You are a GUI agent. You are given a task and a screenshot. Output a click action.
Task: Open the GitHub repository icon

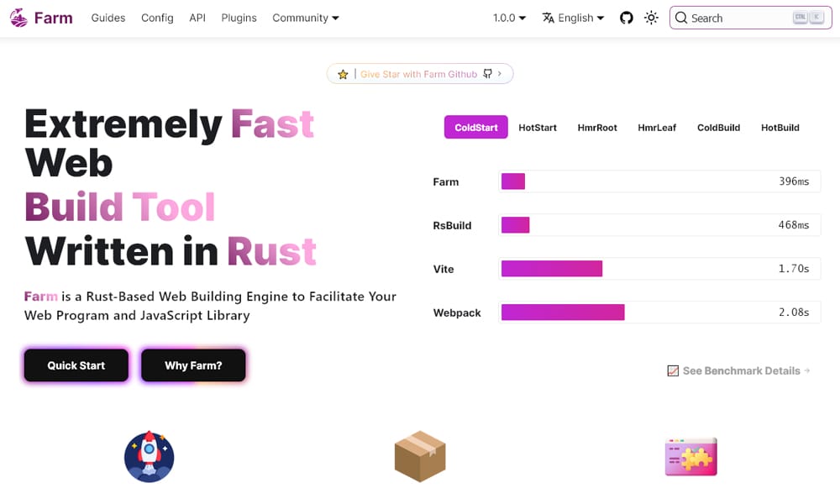point(627,17)
